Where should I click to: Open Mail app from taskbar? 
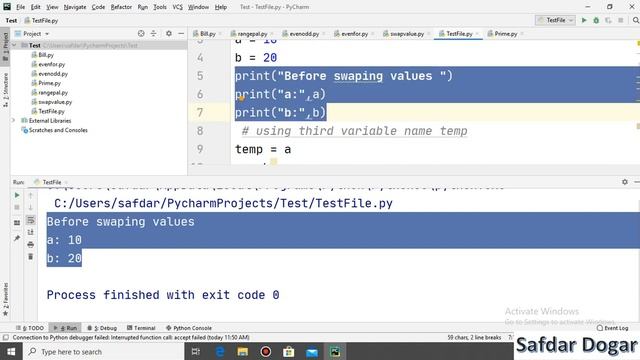pyautogui.click(x=312, y=351)
